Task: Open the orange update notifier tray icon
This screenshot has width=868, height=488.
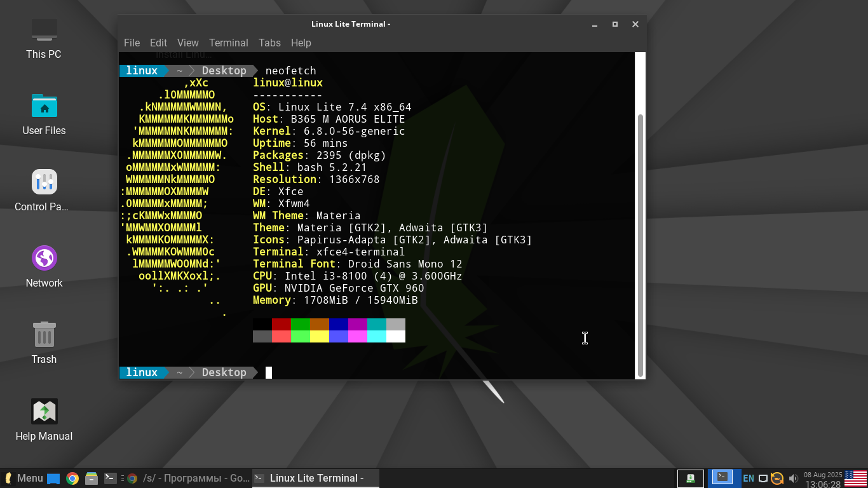Action: tap(777, 478)
